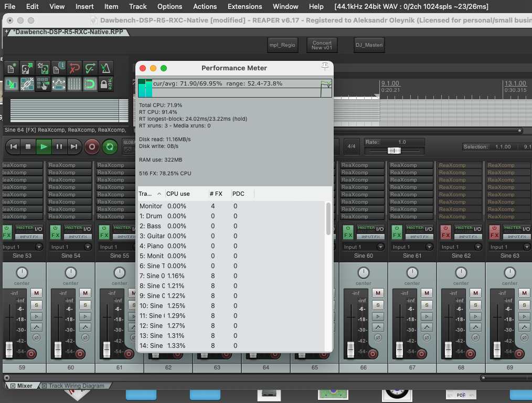
Task: Open the Extensions menu
Action: pos(244,6)
